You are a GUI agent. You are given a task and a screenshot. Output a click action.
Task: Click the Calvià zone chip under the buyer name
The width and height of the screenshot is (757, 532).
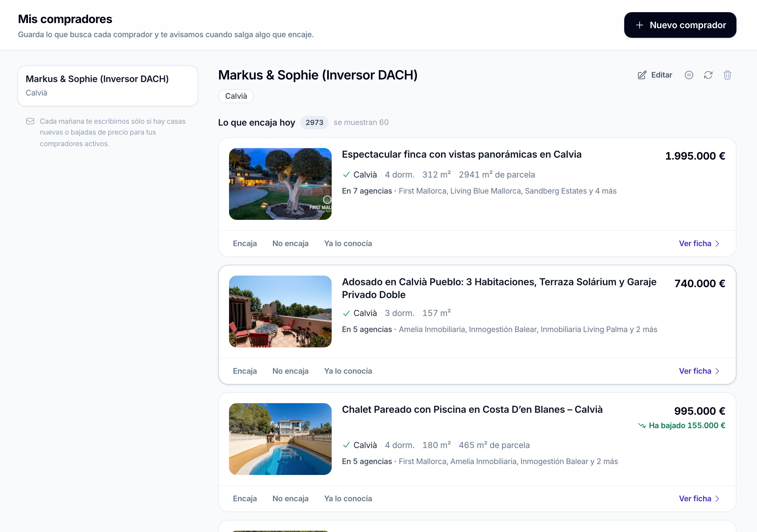236,96
